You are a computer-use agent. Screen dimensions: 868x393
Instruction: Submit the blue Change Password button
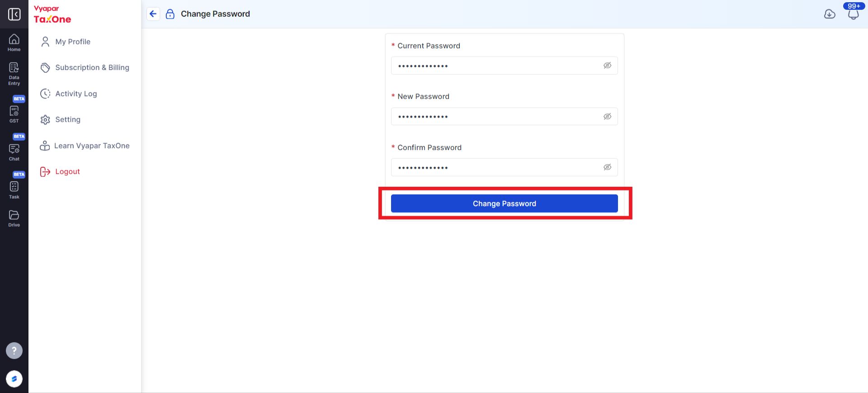[505, 204]
